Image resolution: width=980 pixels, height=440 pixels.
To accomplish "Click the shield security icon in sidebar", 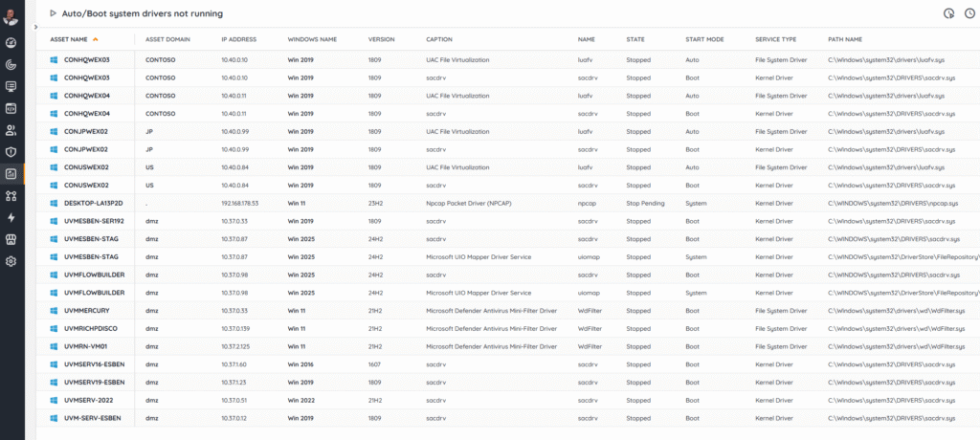I will click(11, 152).
